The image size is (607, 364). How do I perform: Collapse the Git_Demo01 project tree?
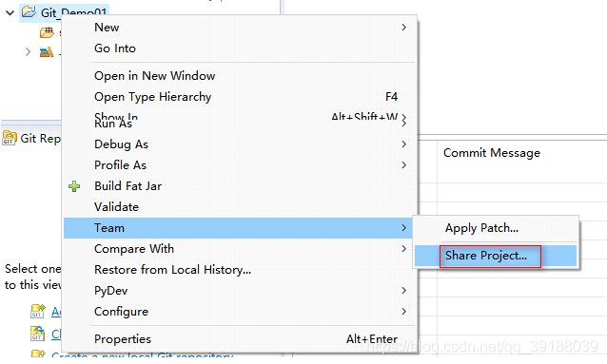10,12
